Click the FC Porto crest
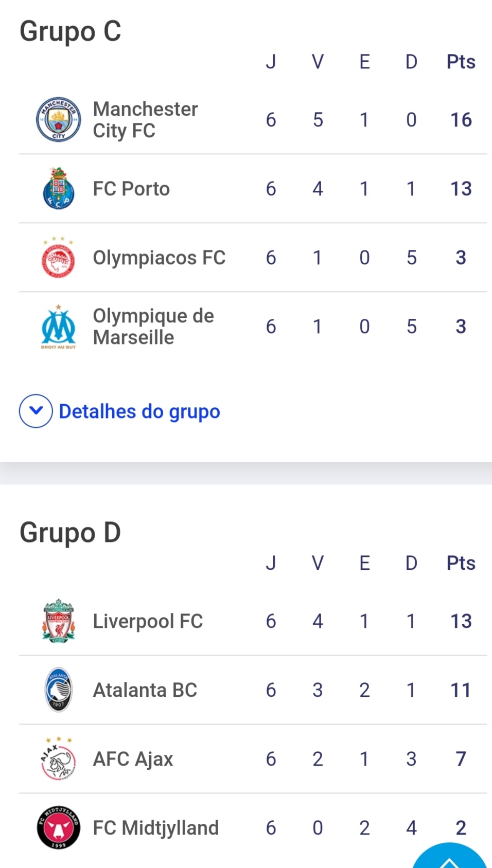This screenshot has height=868, width=492. tap(59, 189)
